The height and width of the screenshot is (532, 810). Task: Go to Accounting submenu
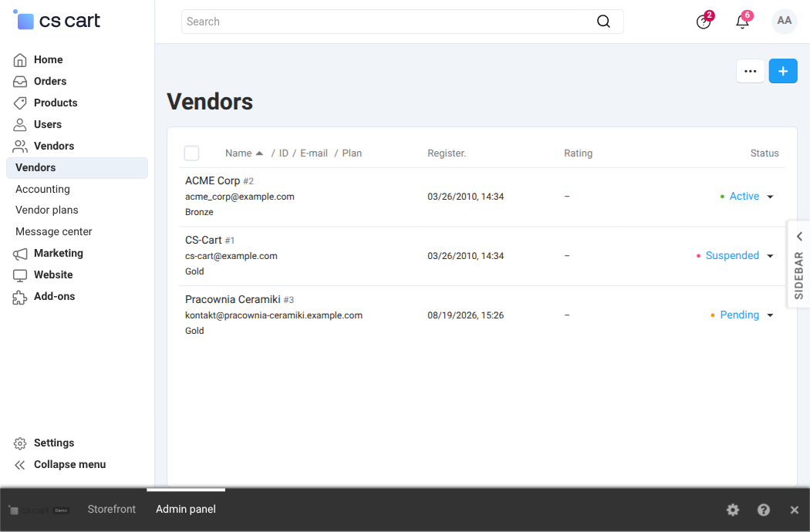(x=43, y=189)
